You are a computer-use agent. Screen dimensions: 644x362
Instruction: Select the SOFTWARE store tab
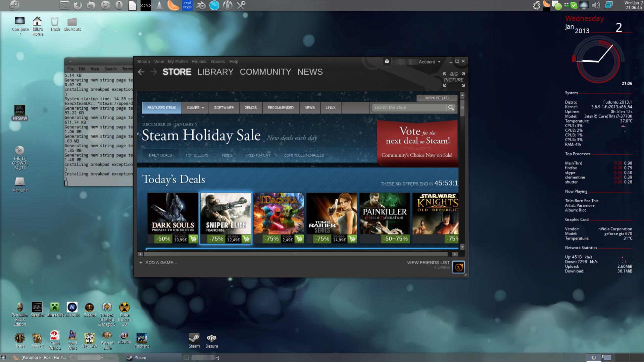224,108
